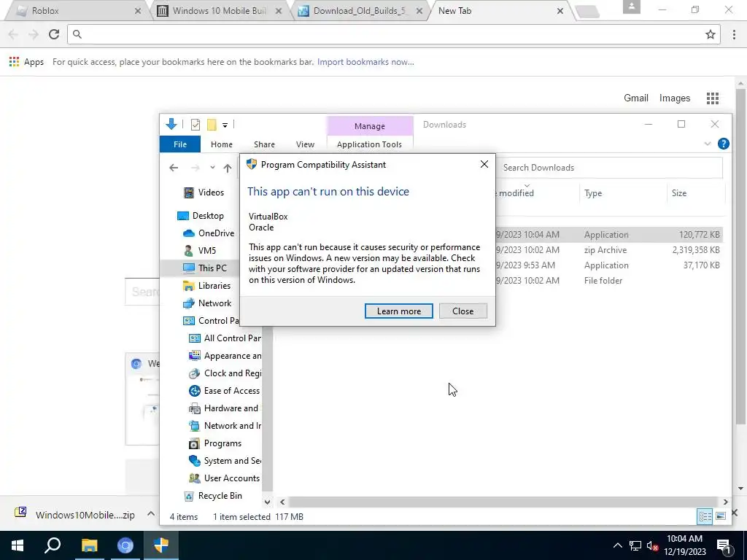Switch to large icons view in status bar
Viewport: 747px width, 560px height.
721,517
